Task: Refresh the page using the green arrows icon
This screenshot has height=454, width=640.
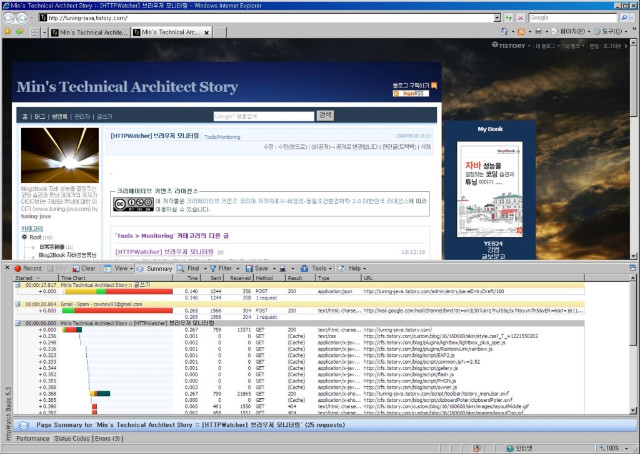Action: point(509,18)
